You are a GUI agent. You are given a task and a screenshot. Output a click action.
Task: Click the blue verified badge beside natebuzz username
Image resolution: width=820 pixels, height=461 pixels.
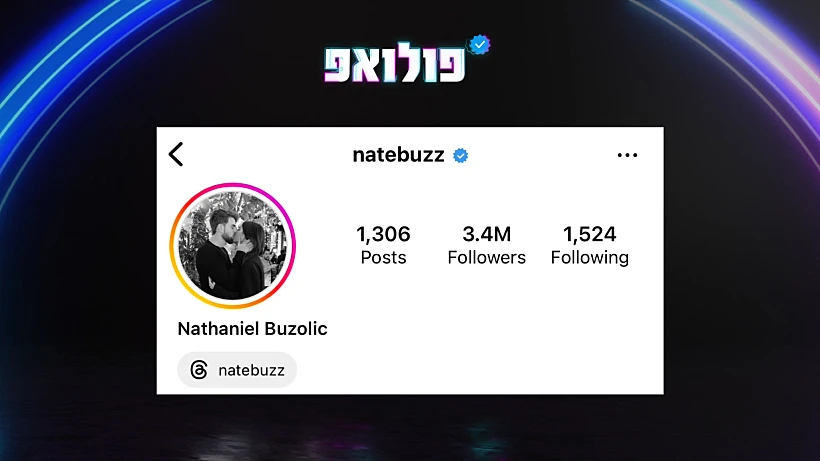click(460, 155)
